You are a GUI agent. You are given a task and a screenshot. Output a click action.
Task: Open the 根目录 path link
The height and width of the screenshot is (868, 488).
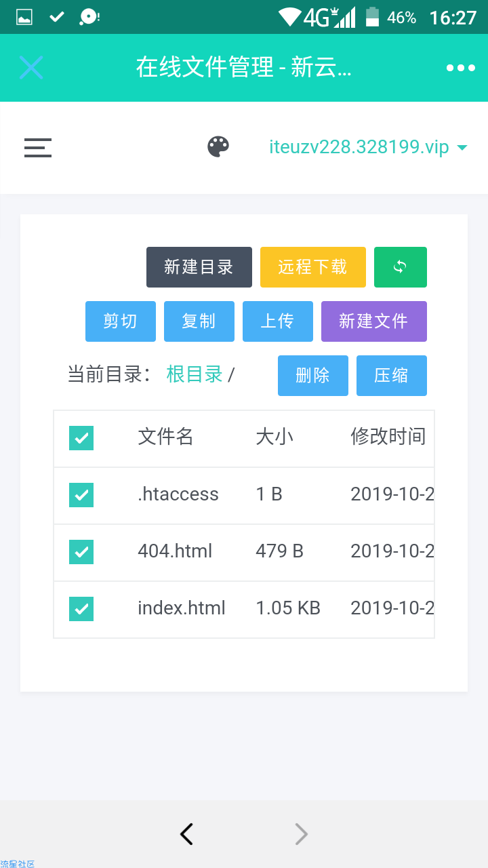pos(195,374)
